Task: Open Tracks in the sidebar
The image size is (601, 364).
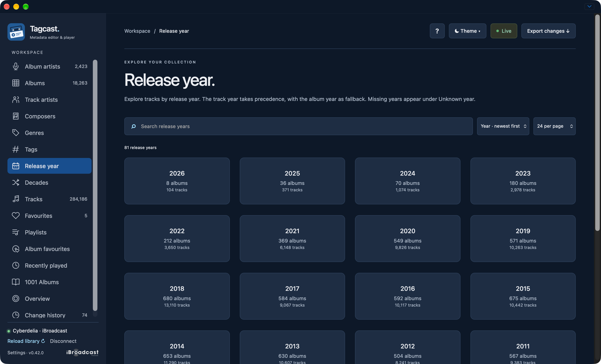Action: tap(50, 199)
